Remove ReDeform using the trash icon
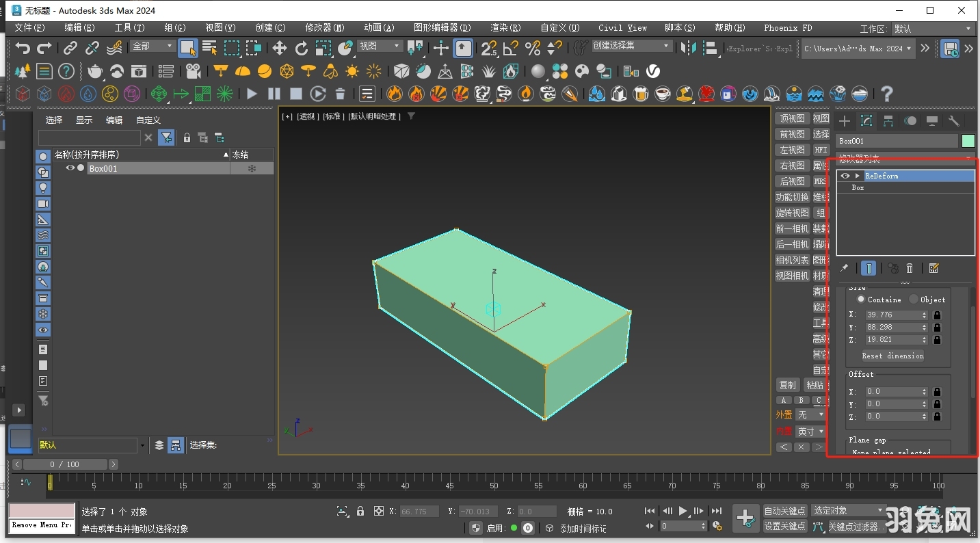 click(910, 268)
